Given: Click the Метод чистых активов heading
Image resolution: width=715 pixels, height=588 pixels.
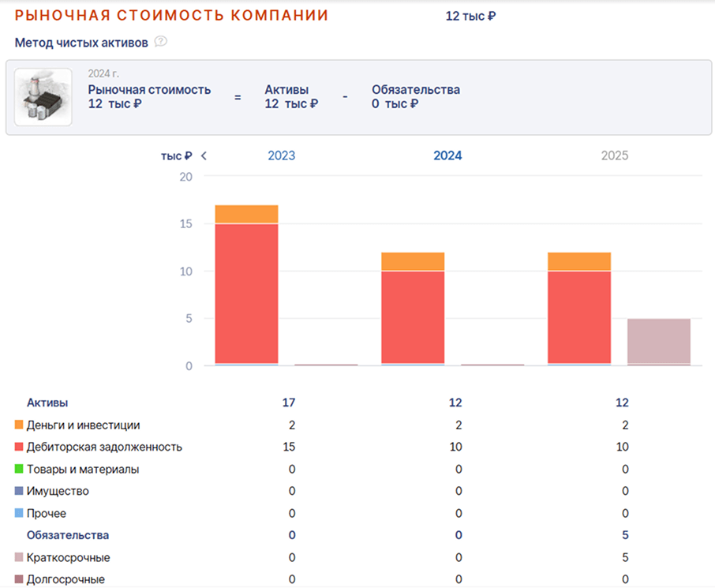Looking at the screenshot, I should (x=81, y=43).
